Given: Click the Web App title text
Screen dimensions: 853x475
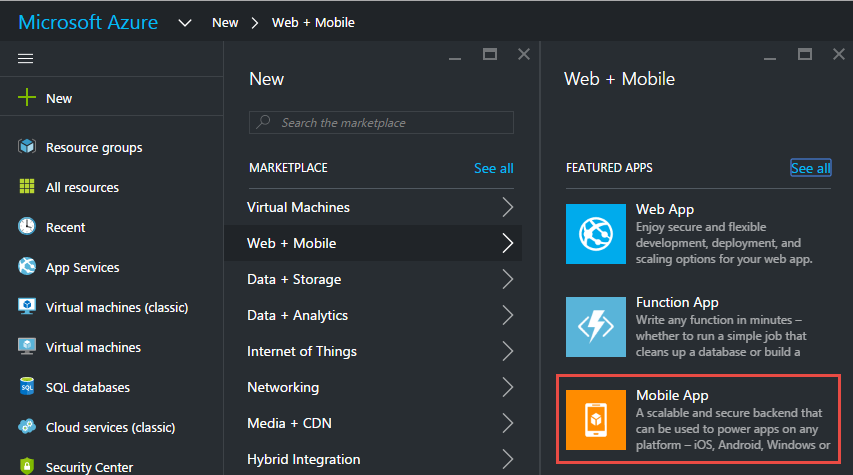Looking at the screenshot, I should 665,209.
